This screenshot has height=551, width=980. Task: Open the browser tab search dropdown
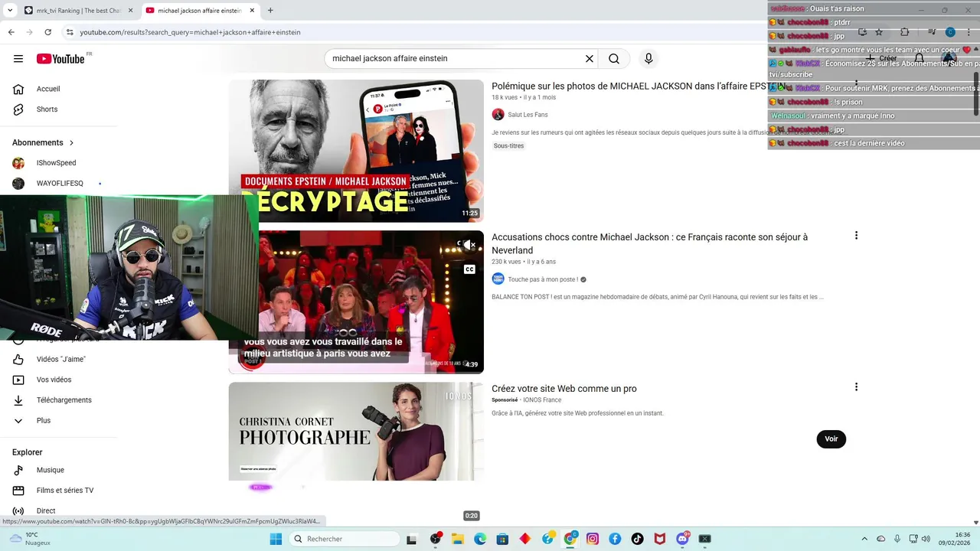tap(10, 11)
